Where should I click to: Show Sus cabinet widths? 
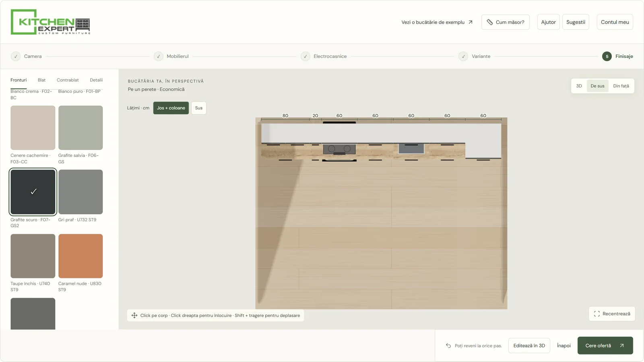pyautogui.click(x=199, y=108)
